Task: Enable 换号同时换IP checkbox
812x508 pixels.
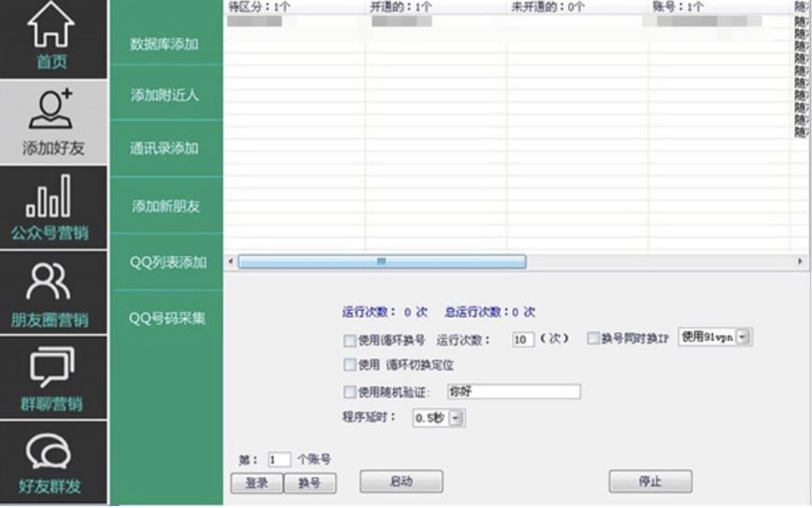Action: point(593,338)
